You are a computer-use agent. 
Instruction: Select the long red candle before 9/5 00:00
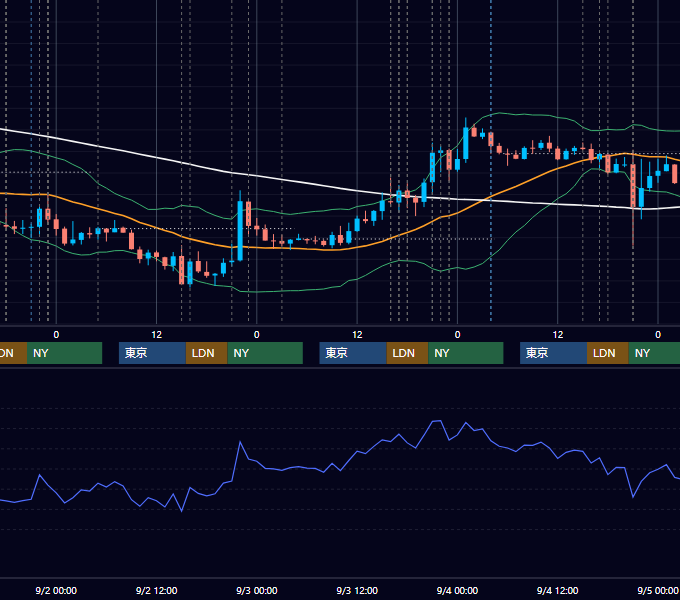click(633, 186)
